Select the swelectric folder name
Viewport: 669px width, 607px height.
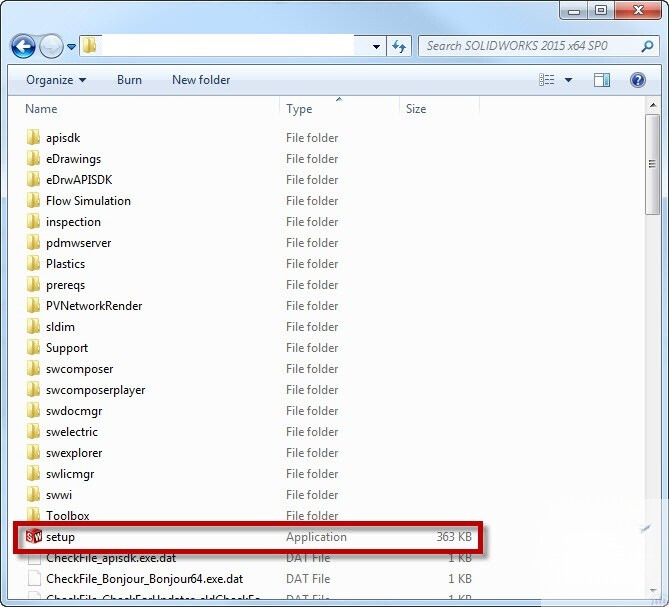pyautogui.click(x=72, y=432)
